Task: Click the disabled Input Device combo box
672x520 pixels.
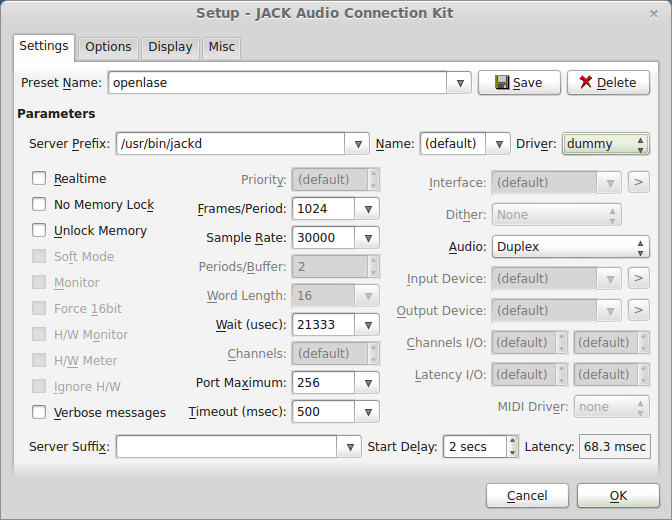Action: (x=556, y=279)
